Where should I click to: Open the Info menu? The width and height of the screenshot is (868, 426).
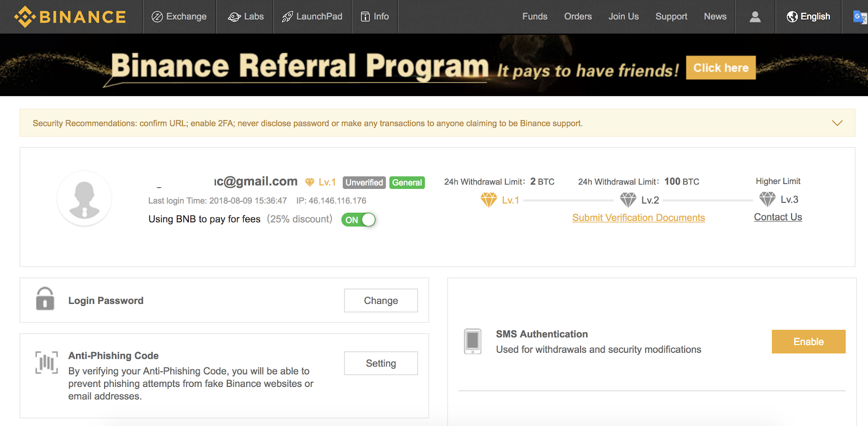coord(375,17)
